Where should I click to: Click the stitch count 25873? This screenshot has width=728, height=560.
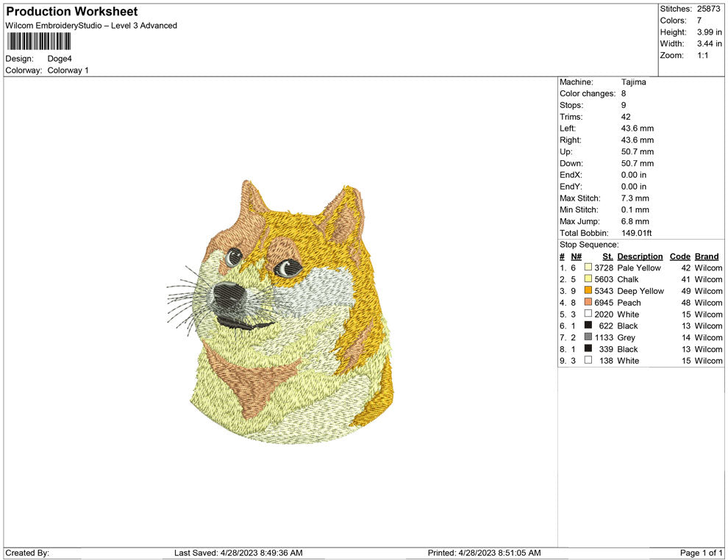click(x=708, y=9)
